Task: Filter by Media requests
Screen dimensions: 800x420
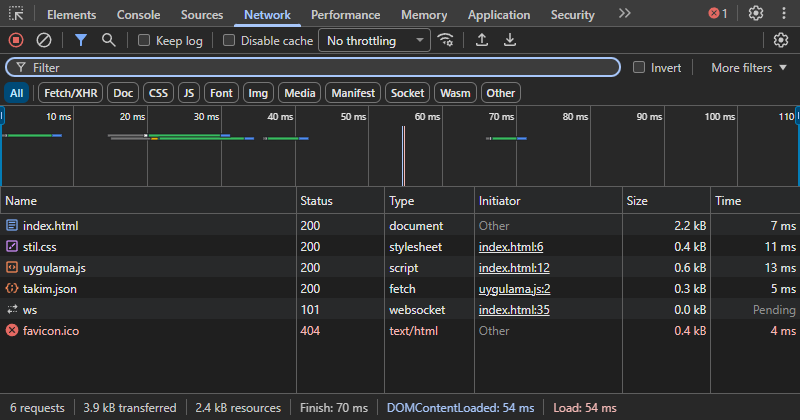Action: [x=299, y=93]
